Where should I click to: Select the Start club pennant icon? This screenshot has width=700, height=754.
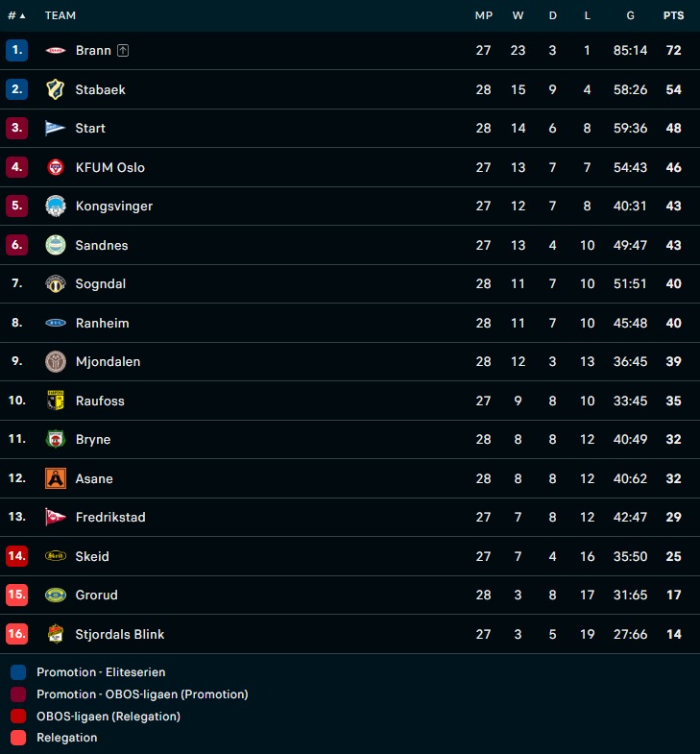(56, 128)
